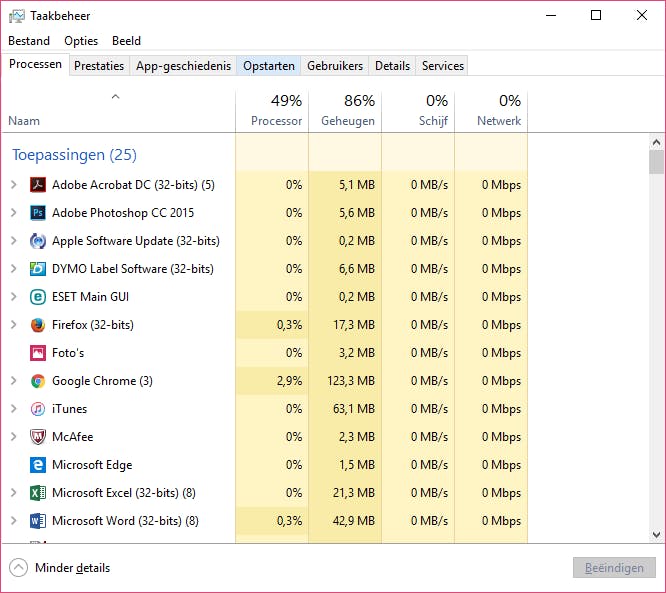The image size is (666, 593).
Task: Click the Google Chrome icon
Action: (x=38, y=381)
